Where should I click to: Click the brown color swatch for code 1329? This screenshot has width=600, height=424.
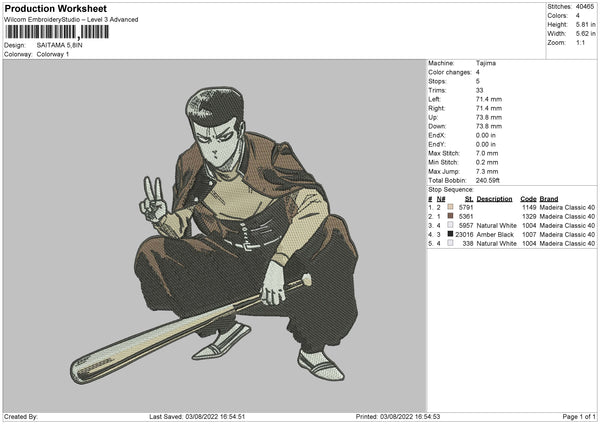[450, 216]
